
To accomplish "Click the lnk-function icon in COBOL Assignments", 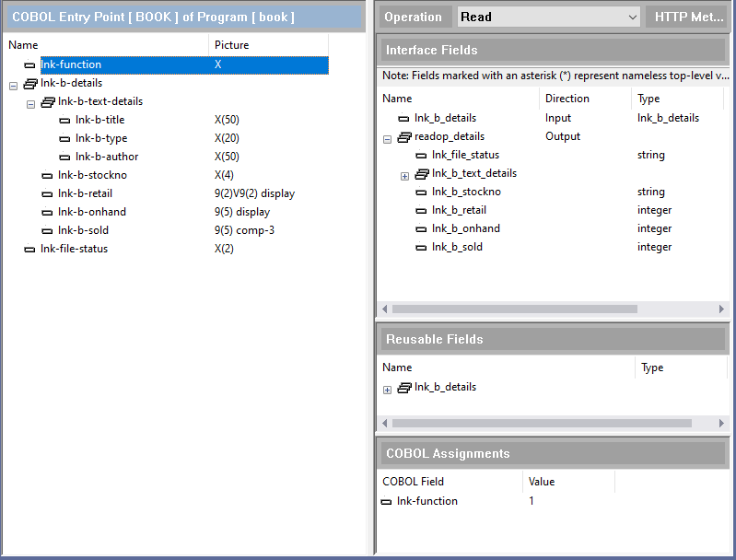I will [x=386, y=502].
